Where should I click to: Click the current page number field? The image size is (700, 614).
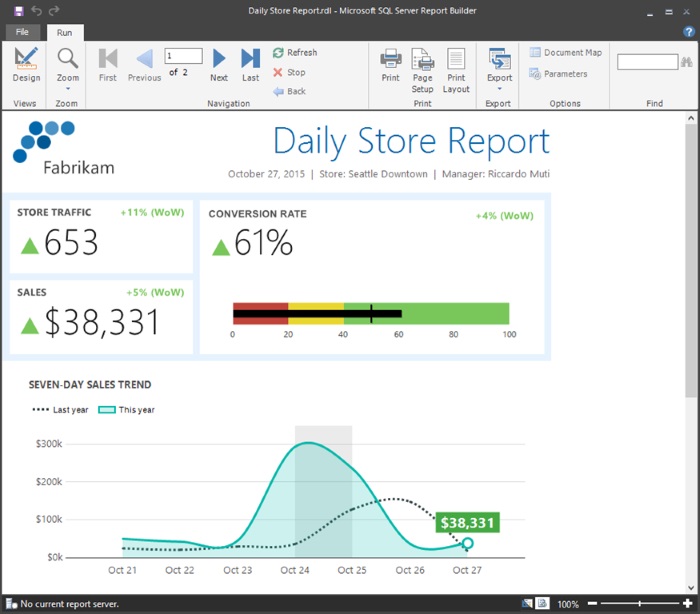[x=183, y=55]
